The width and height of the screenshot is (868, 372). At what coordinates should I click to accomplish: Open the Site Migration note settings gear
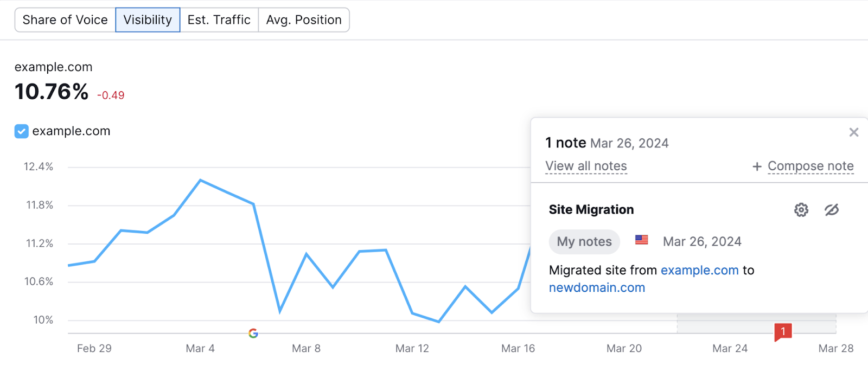800,210
